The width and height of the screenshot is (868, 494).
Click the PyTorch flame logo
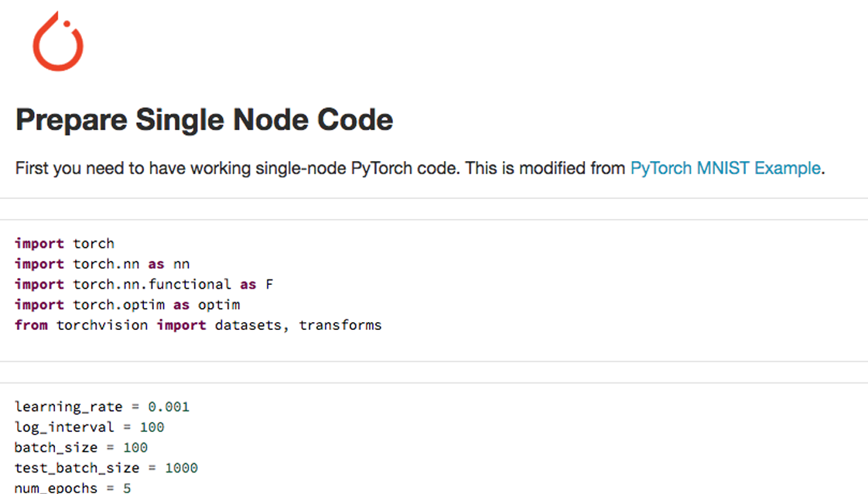pyautogui.click(x=58, y=42)
